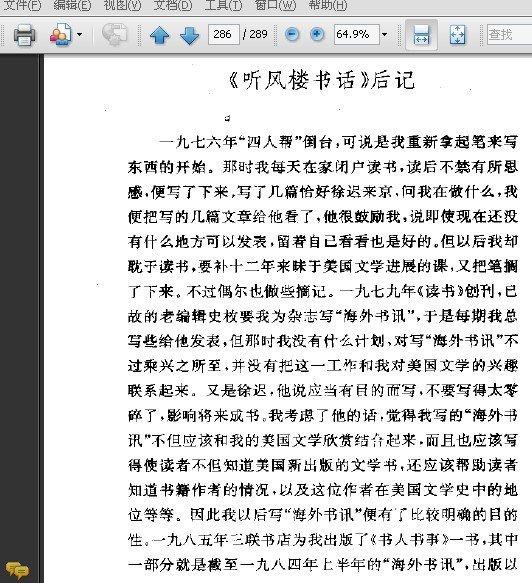Expand the collaborate icon dropdown arrow
Screen dimensions: 532x583
[x=79, y=35]
